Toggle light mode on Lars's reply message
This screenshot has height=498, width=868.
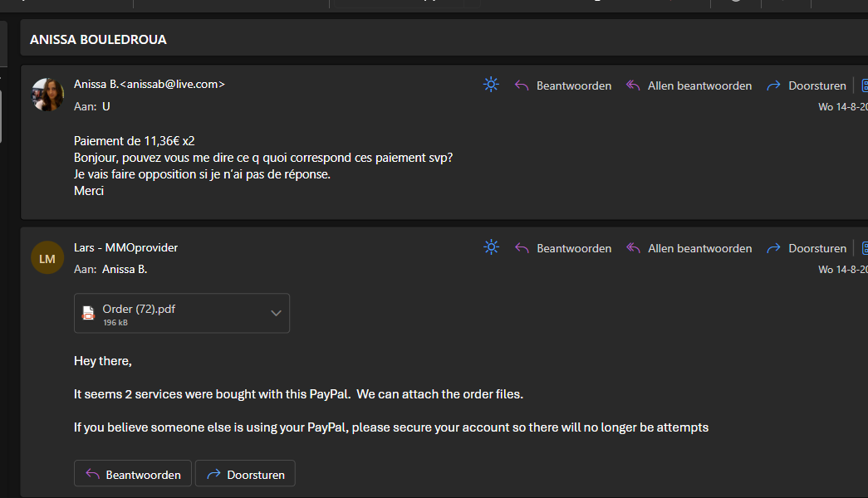pyautogui.click(x=491, y=247)
